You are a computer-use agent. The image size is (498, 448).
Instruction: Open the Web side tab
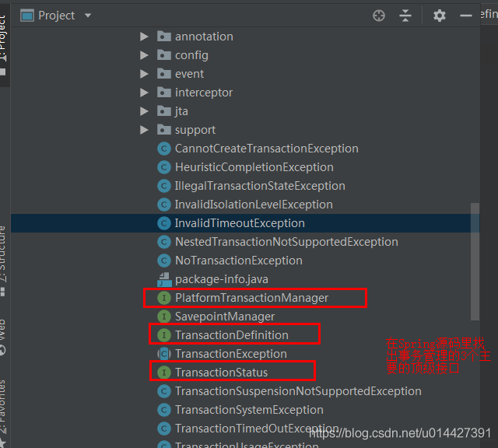click(4, 334)
